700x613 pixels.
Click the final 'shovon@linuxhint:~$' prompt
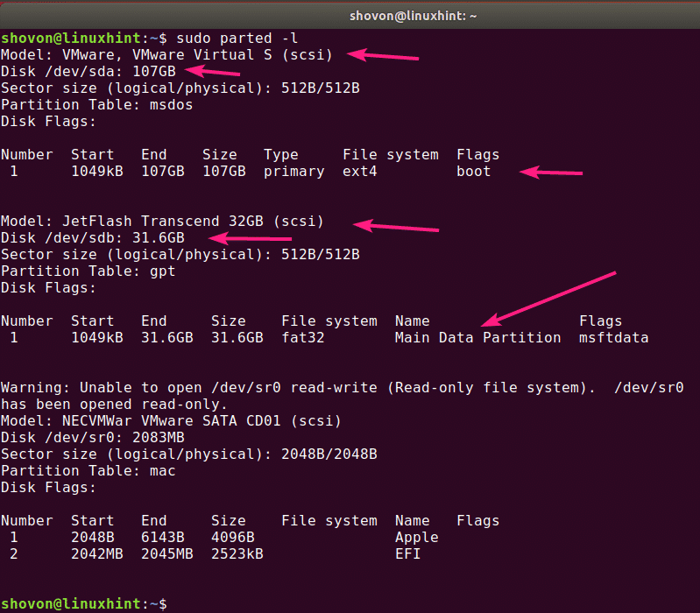84,604
